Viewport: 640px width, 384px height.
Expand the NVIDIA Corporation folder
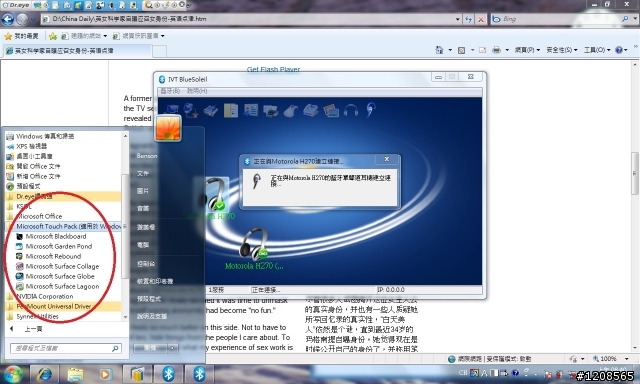[44, 296]
